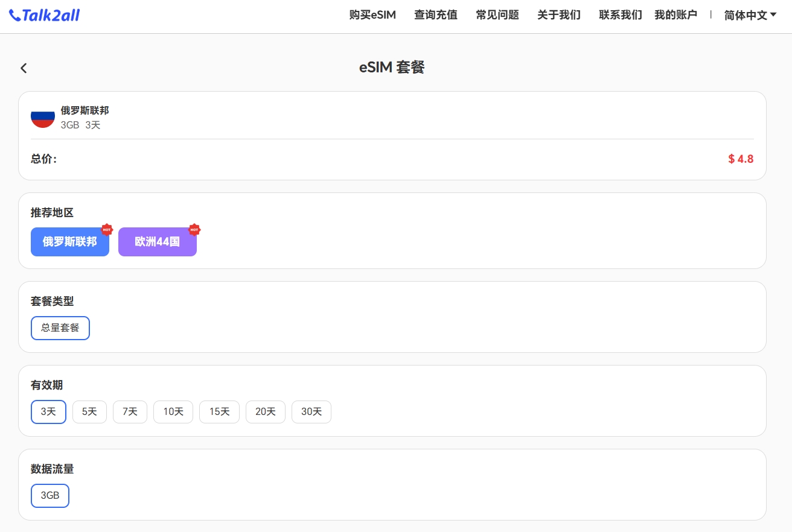792x532 pixels.
Task: Set validity to 10天
Action: click(173, 412)
